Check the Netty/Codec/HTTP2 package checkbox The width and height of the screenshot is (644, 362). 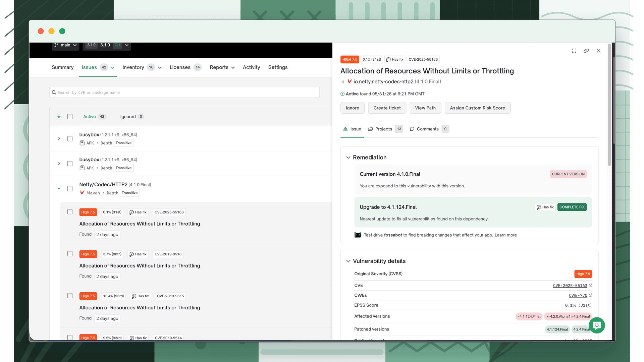[70, 188]
